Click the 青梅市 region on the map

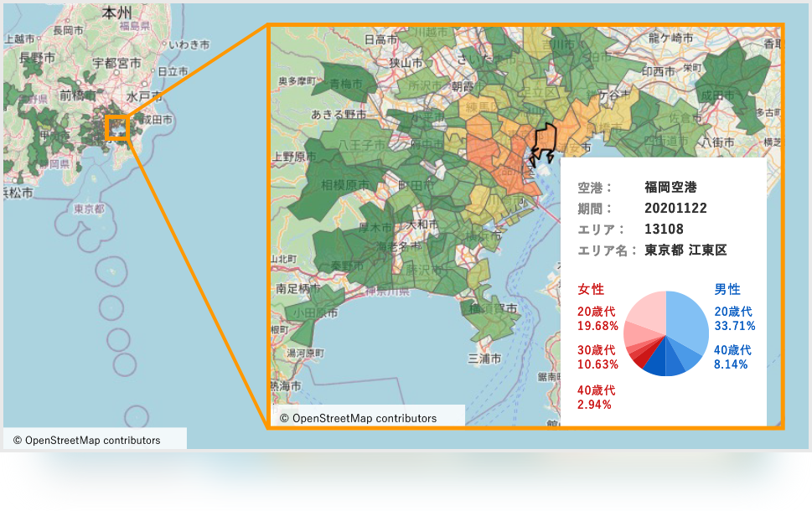click(347, 85)
